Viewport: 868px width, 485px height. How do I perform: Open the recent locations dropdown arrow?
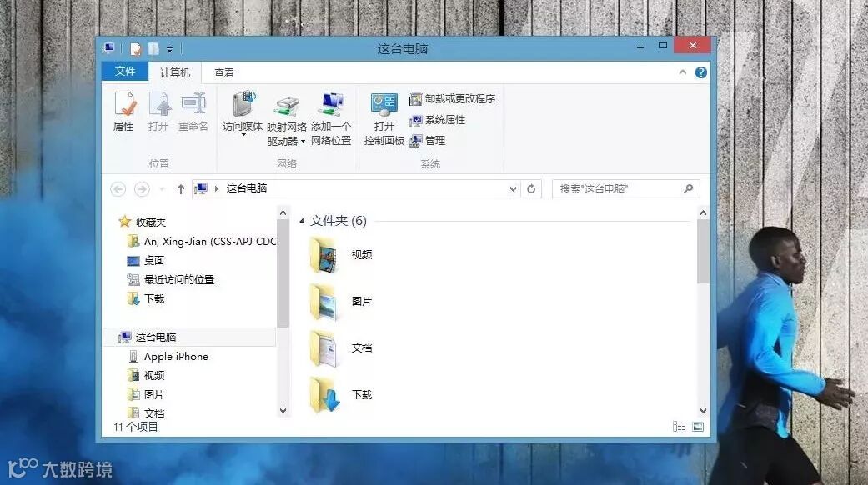click(163, 189)
